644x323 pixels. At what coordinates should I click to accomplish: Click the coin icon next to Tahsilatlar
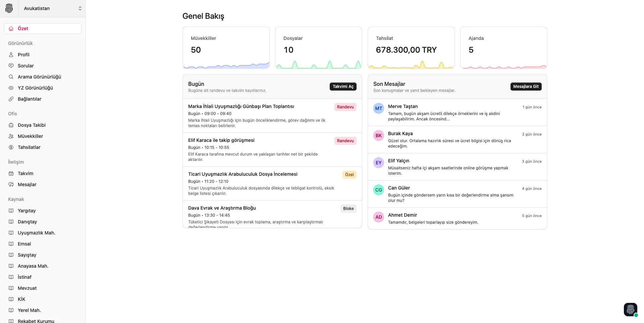coord(11,147)
